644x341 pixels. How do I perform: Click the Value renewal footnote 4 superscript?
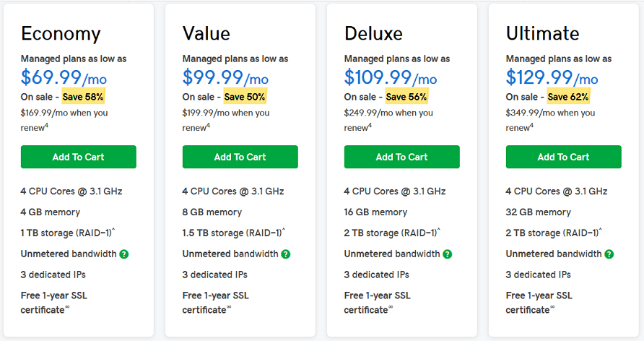pos(208,125)
